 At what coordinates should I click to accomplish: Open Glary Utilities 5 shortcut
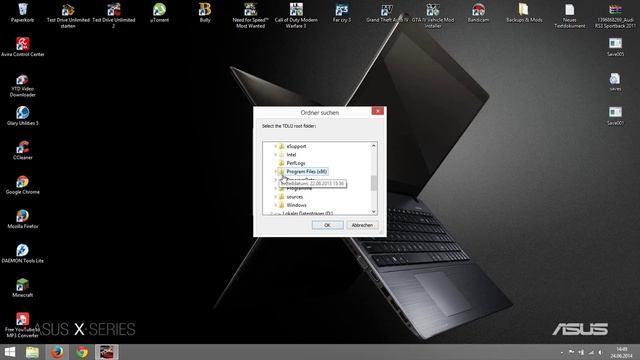click(x=22, y=116)
